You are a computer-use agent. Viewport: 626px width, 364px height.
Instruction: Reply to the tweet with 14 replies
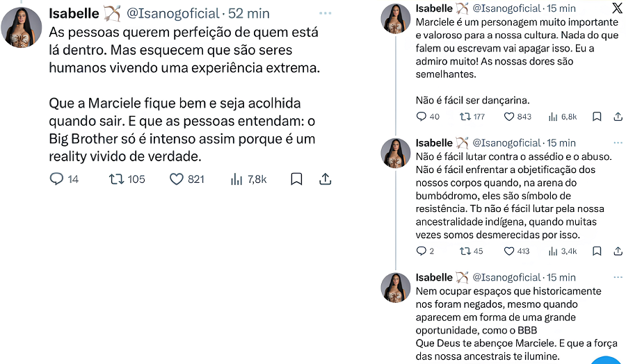point(57,179)
